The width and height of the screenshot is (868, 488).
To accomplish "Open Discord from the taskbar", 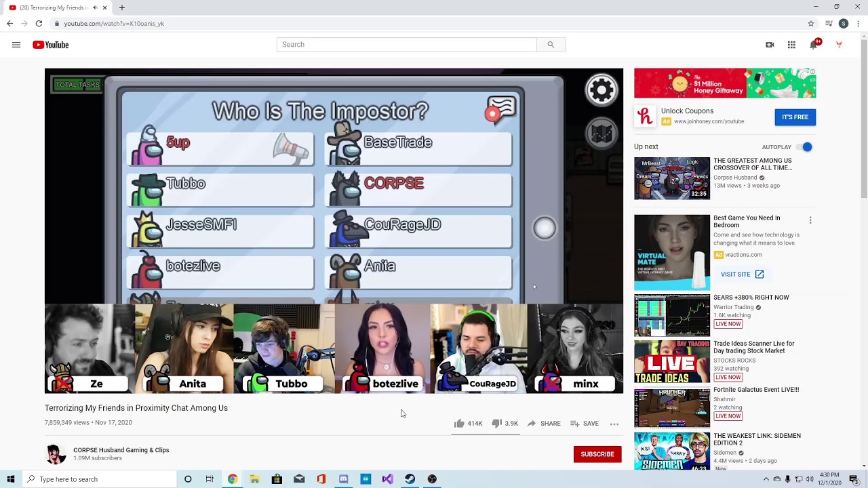I will (343, 479).
